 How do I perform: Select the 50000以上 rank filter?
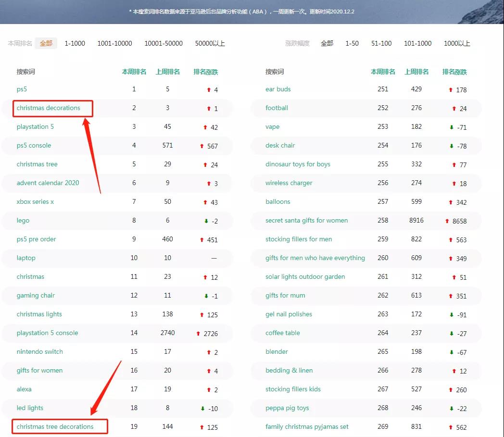click(x=210, y=43)
